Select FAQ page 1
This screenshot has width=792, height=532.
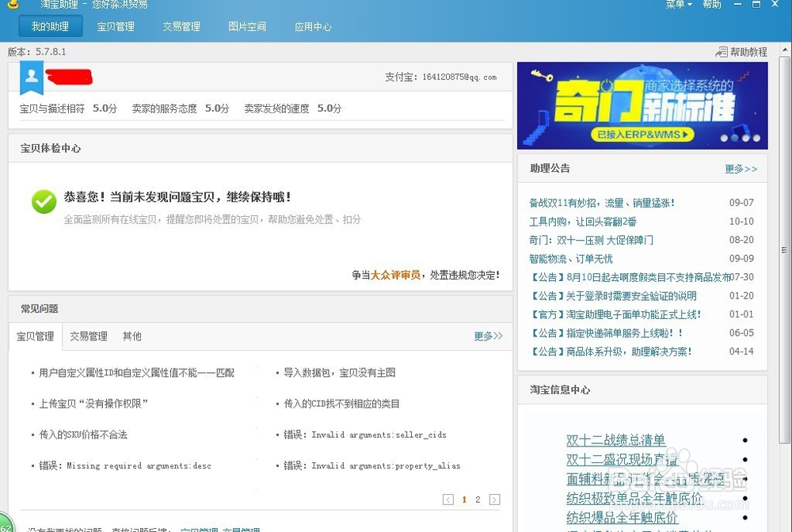pos(464,500)
